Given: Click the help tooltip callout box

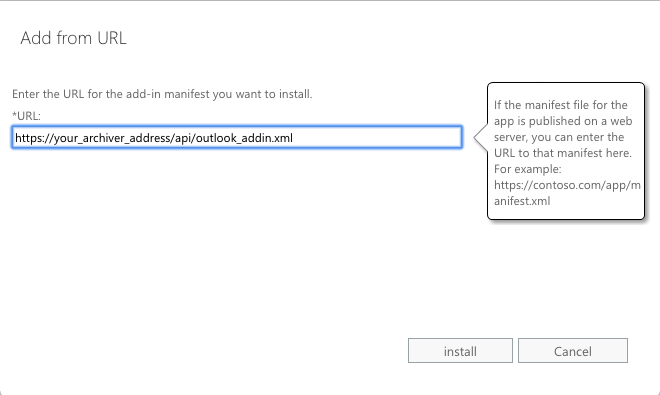Looking at the screenshot, I should pyautogui.click(x=566, y=151).
